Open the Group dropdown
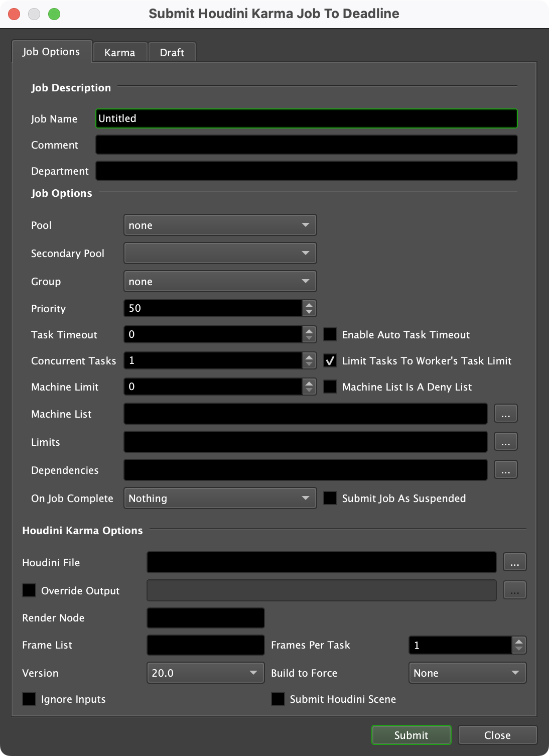Viewport: 549px width, 756px height. pos(220,281)
